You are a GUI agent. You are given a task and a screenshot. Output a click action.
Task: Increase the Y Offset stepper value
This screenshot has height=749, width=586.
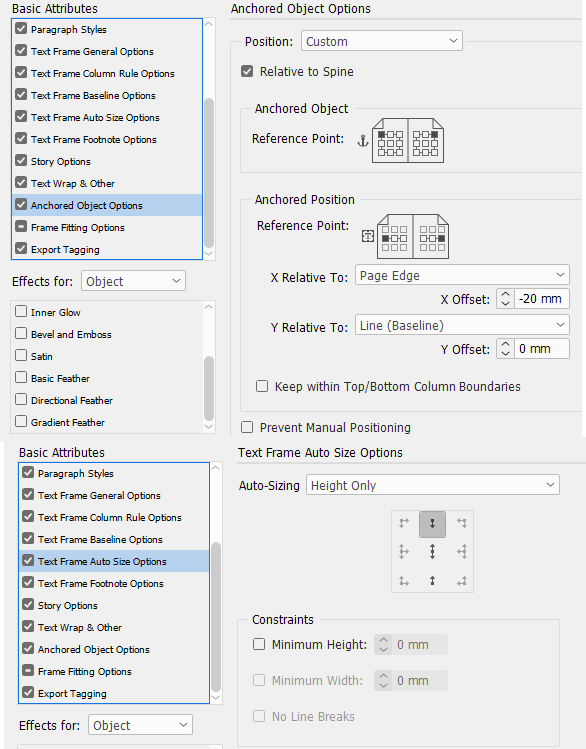[x=505, y=344]
